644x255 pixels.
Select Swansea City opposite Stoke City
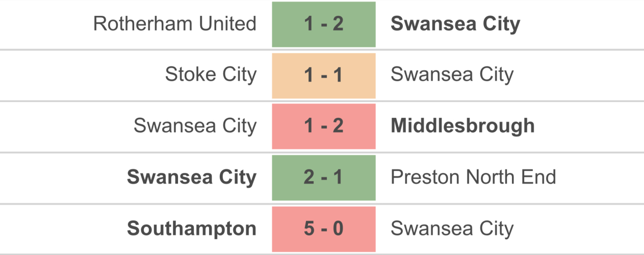[x=452, y=75]
